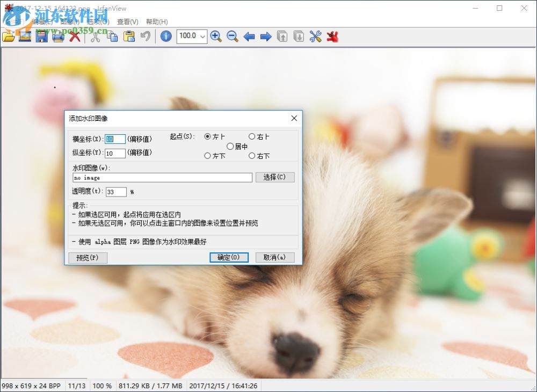Viewport: 537px width, 392px height.
Task: Select the 居中 center radio button
Action: pos(237,147)
